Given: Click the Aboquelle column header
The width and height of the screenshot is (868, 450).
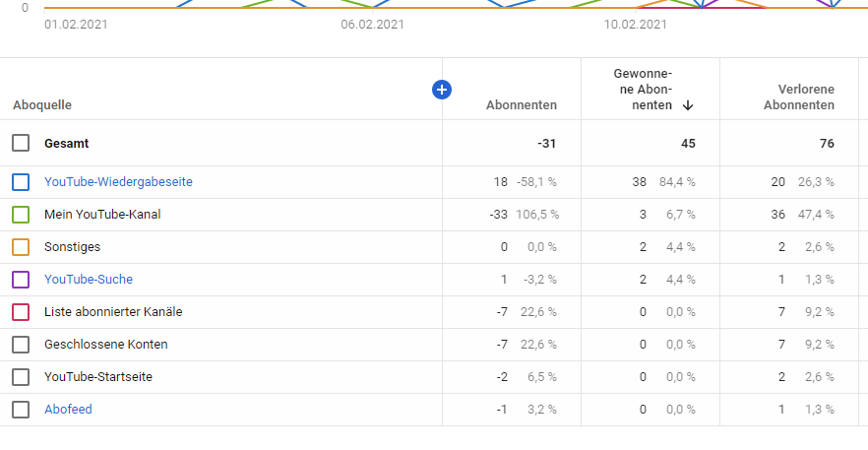Looking at the screenshot, I should click(x=42, y=105).
